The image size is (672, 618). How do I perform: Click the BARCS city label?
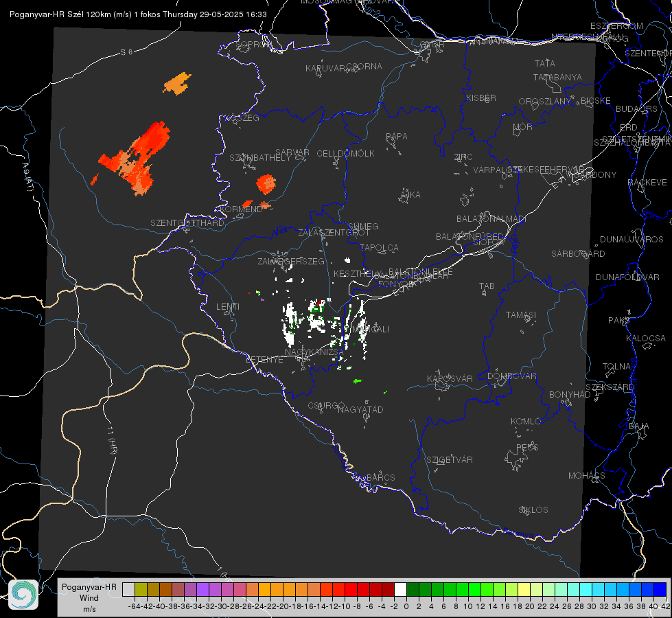point(380,478)
